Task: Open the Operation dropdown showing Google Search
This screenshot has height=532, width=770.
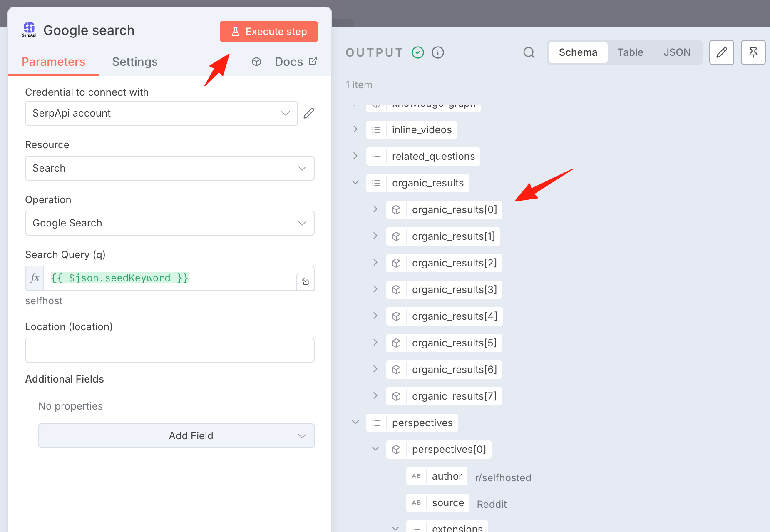Action: coord(170,223)
